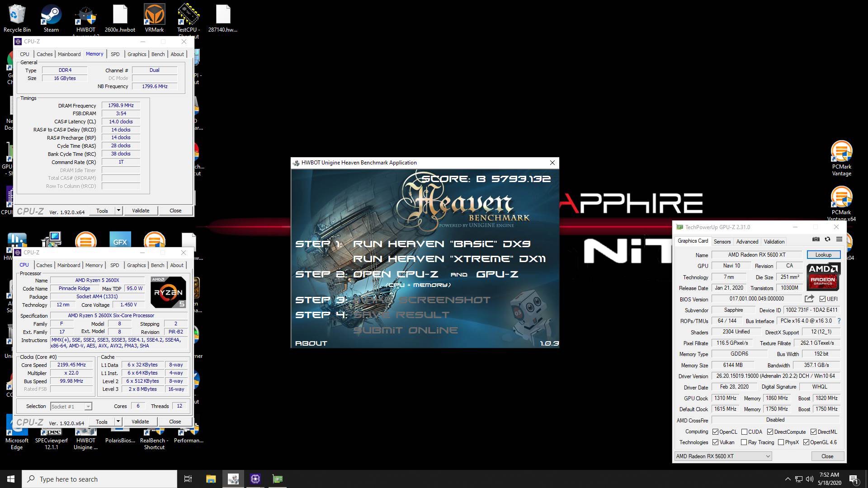Open the TestCPU shortcut icon
The image size is (868, 488).
point(189,19)
